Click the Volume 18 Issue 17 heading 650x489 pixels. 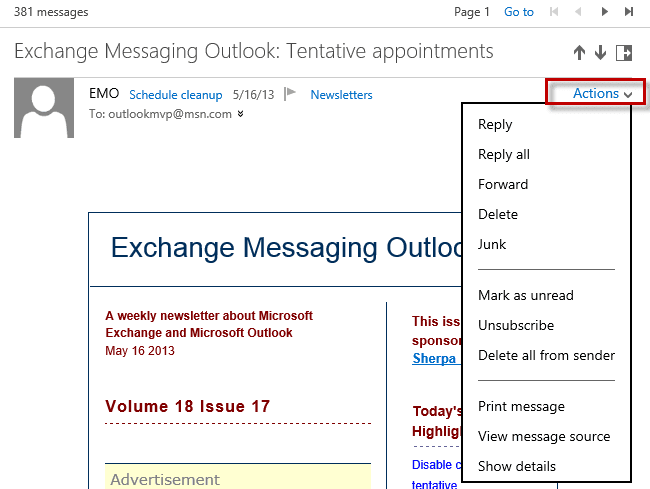(187, 406)
